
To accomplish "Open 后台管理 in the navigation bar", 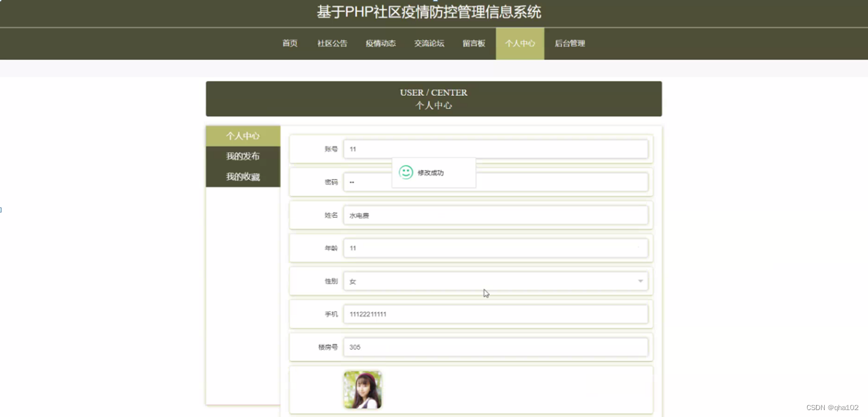I will tap(569, 44).
